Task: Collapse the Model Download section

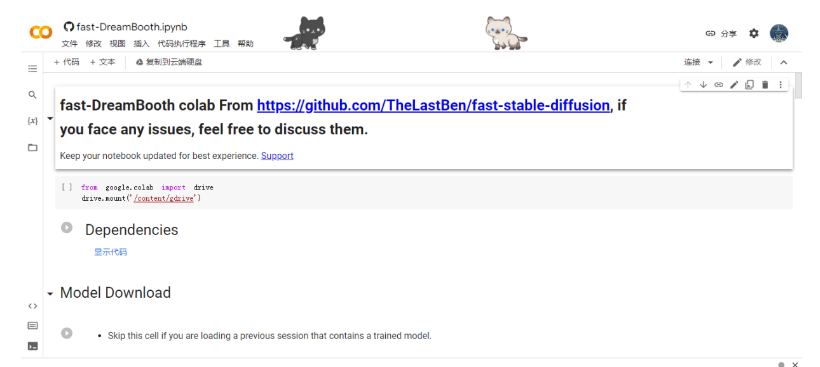Action: (x=50, y=294)
